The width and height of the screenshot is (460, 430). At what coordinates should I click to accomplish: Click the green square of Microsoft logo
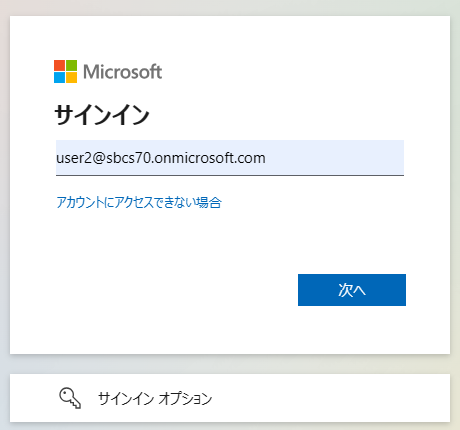(71, 65)
